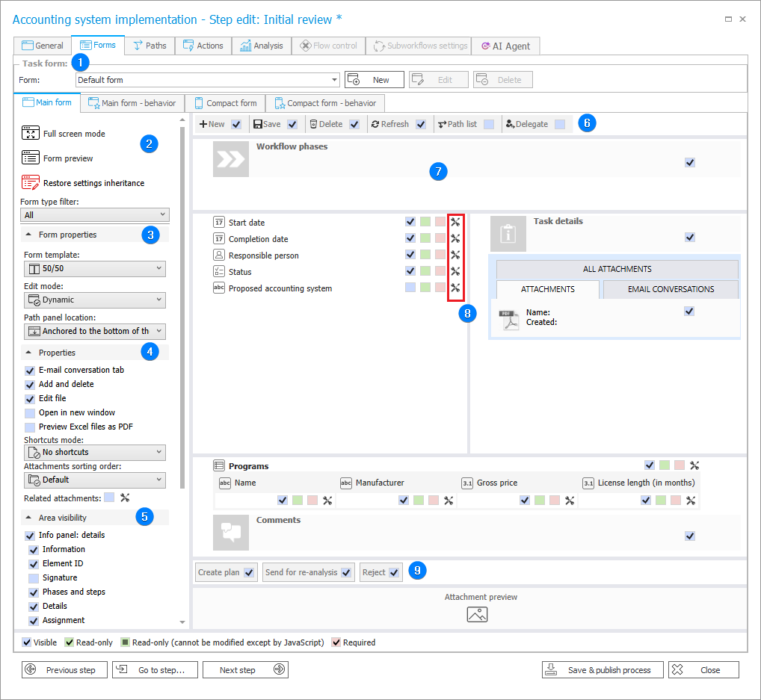
Task: Switch to the General tab
Action: [x=42, y=46]
